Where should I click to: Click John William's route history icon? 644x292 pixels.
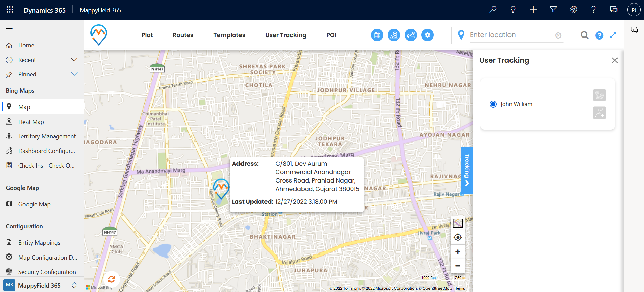click(599, 95)
